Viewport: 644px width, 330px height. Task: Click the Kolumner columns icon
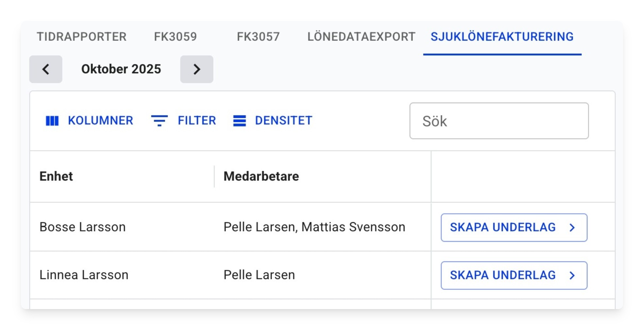pos(52,121)
